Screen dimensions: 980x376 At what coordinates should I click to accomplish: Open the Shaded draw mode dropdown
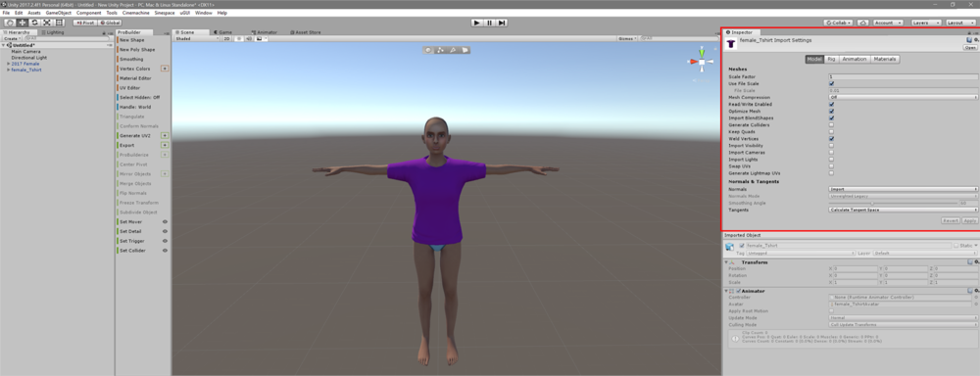point(197,38)
